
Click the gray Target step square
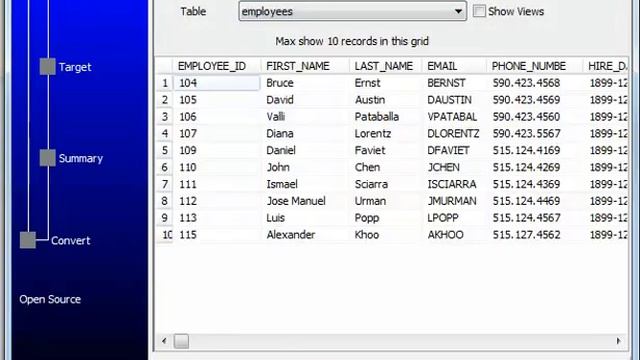click(x=48, y=67)
